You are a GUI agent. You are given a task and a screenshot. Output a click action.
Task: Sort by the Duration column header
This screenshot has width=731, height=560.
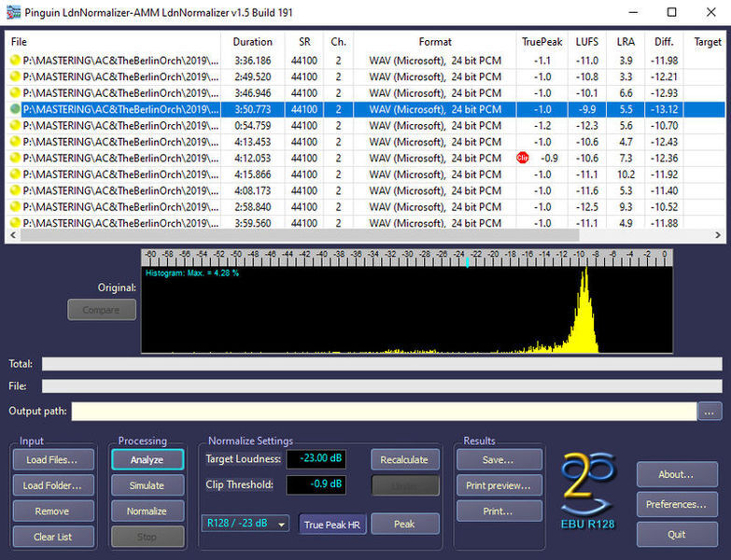coord(253,42)
